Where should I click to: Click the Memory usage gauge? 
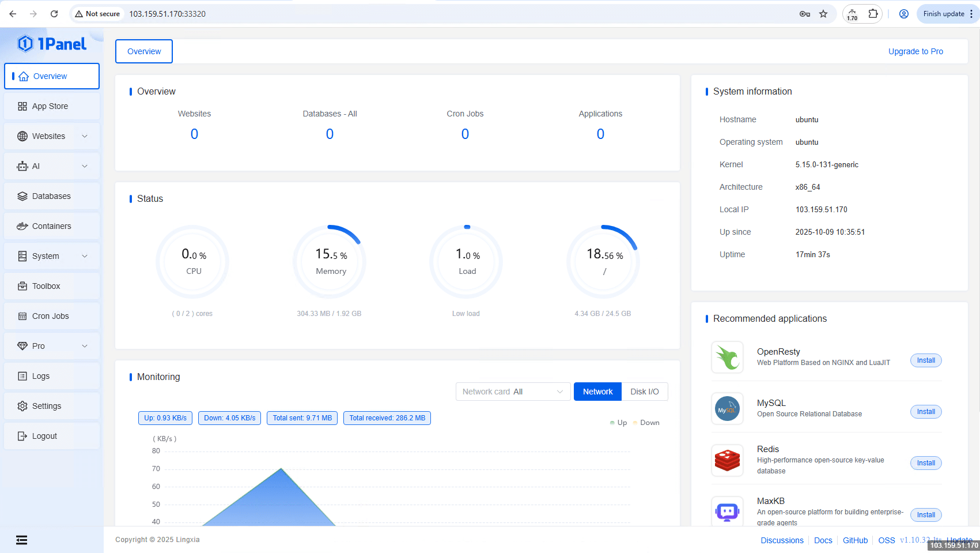[x=331, y=261]
